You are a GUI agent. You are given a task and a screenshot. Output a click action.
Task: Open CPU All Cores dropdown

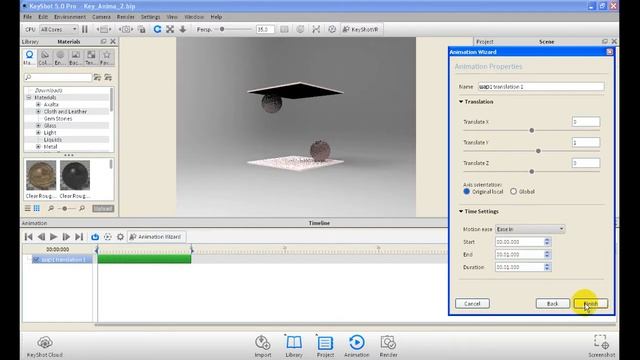pyautogui.click(x=58, y=29)
